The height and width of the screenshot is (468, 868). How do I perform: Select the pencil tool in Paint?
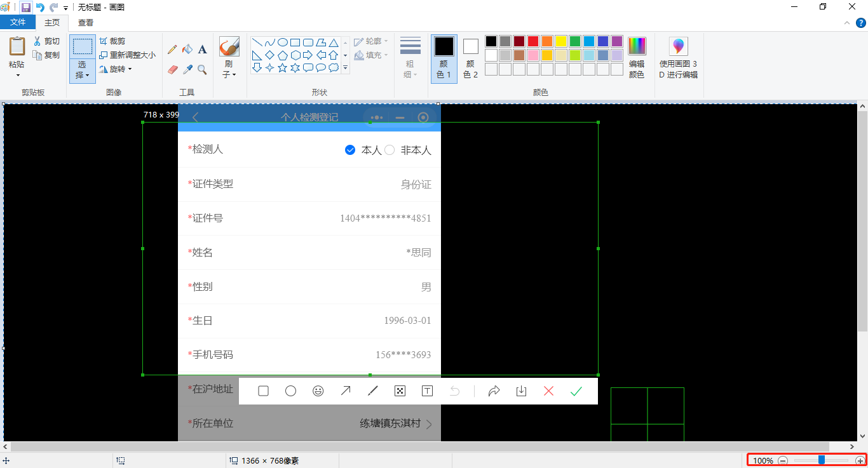click(172, 49)
